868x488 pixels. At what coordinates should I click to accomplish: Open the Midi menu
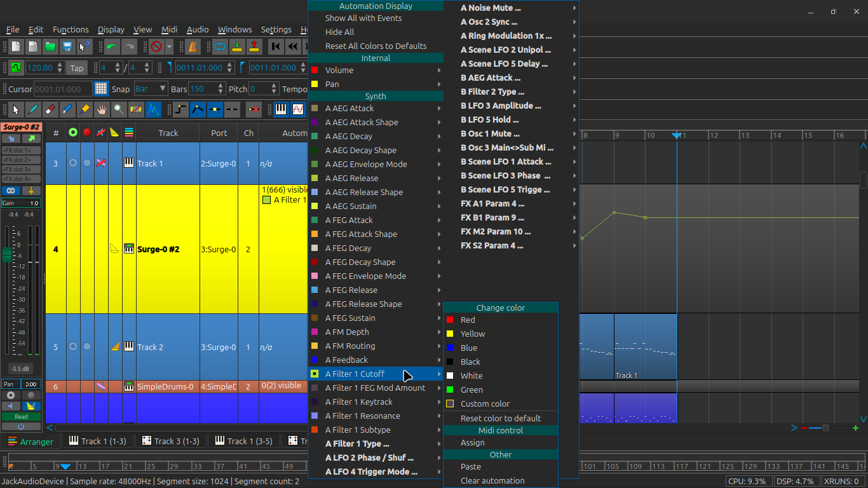tap(169, 29)
